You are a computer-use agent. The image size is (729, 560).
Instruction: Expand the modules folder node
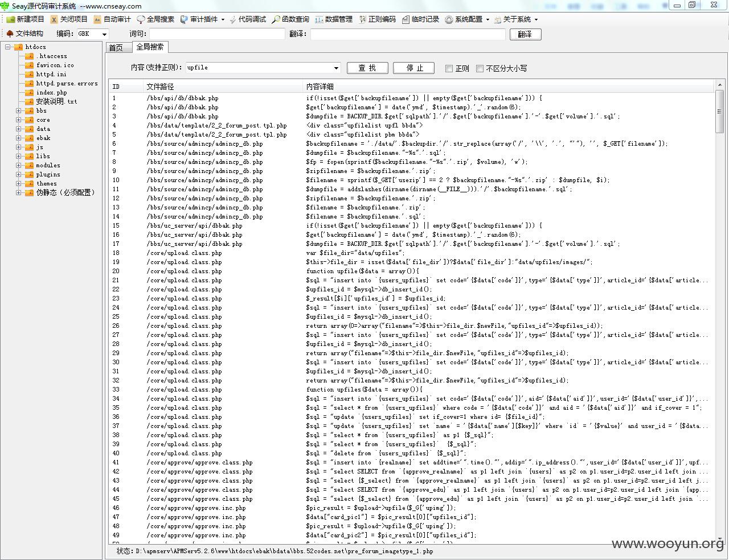tap(18, 166)
